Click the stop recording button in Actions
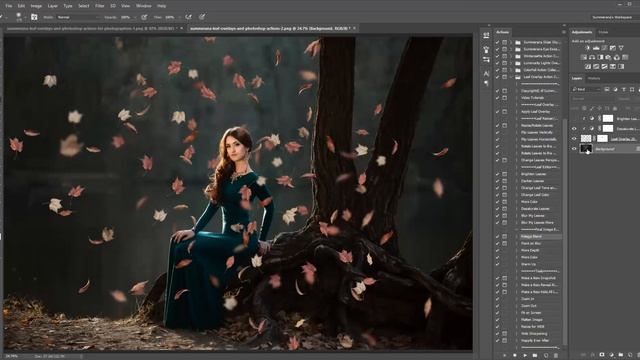Image resolution: width=640 pixels, height=360 pixels. pos(505,356)
